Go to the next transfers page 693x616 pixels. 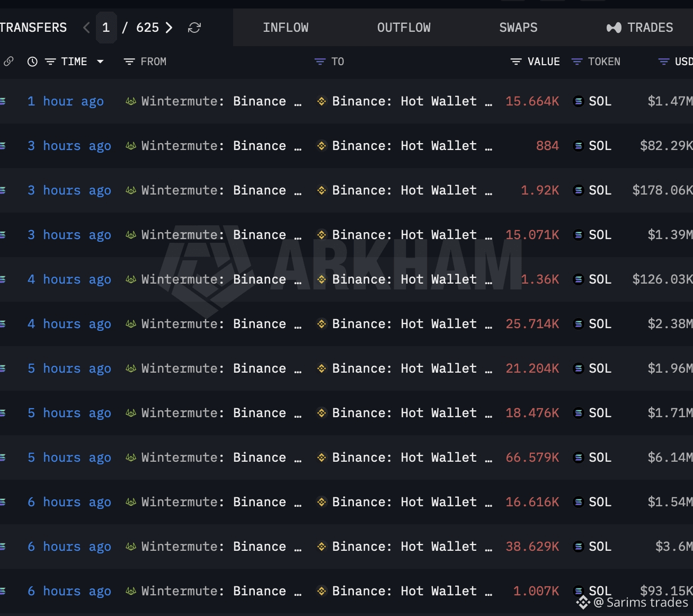169,28
